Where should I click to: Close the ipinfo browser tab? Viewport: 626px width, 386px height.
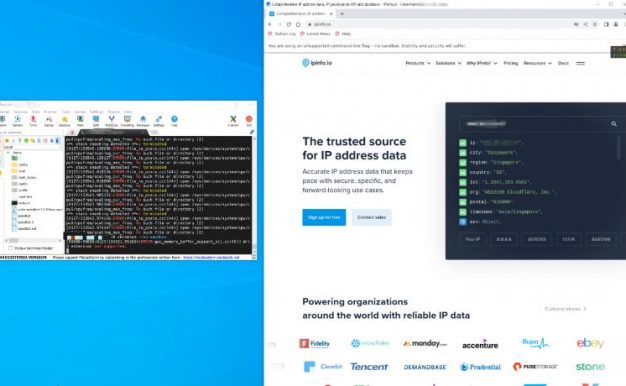click(331, 14)
